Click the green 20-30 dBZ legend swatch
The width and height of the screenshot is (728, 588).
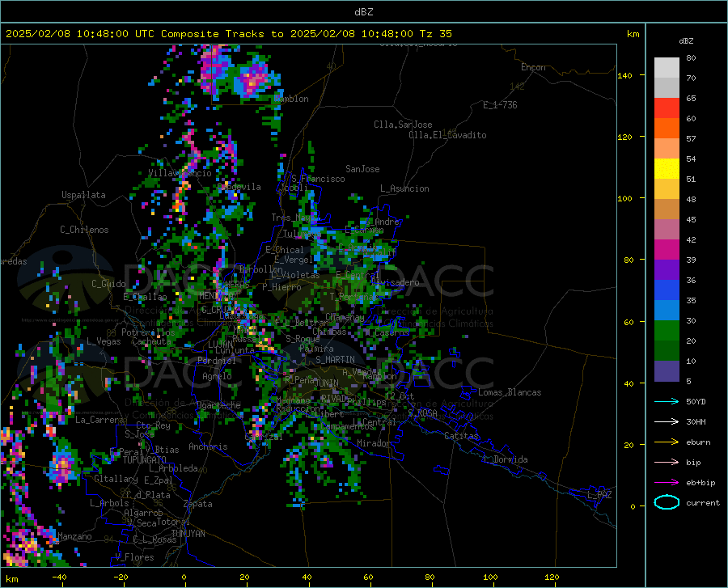click(667, 331)
